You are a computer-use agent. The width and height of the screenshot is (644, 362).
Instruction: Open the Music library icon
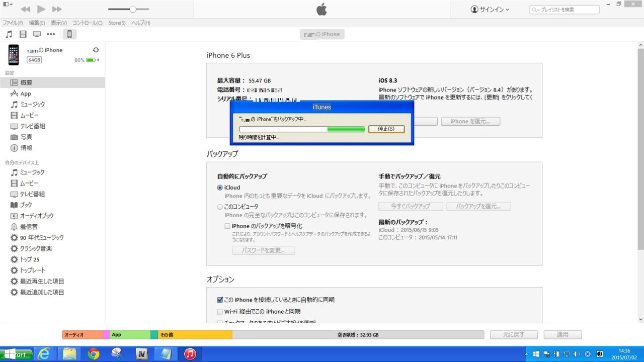tap(9, 34)
